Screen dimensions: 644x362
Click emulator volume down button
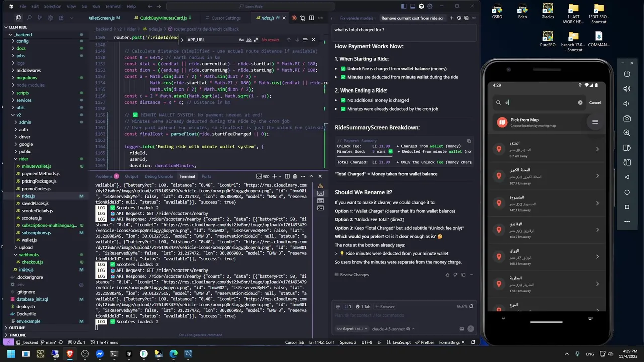627,104
